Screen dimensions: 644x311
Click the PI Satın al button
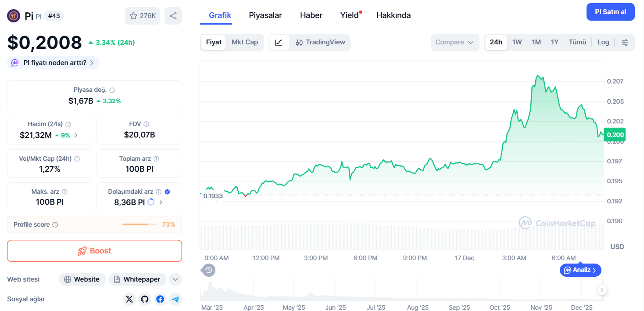[x=611, y=12]
